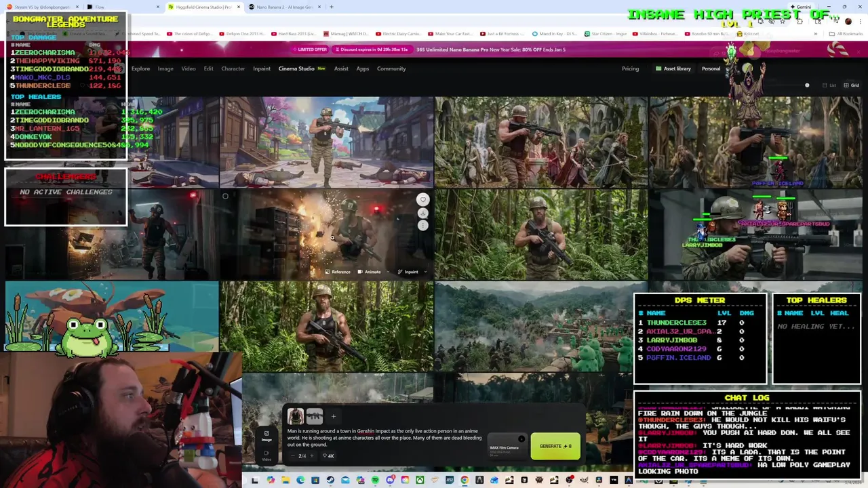
Task: Expand the Animate dropdown arrow
Action: [x=388, y=272]
